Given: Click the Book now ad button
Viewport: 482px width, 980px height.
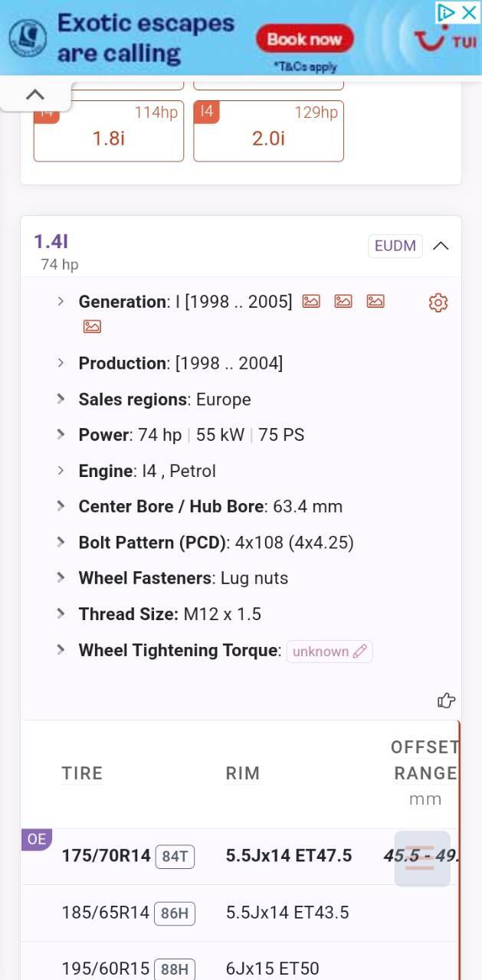Looking at the screenshot, I should coord(305,39).
